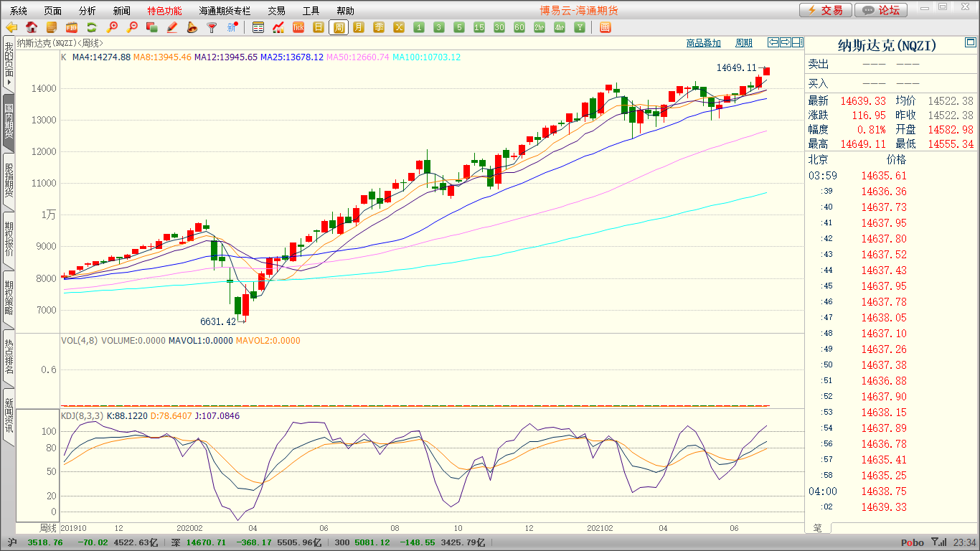
Task: Select the red pencil drawing tool
Action: click(x=171, y=27)
